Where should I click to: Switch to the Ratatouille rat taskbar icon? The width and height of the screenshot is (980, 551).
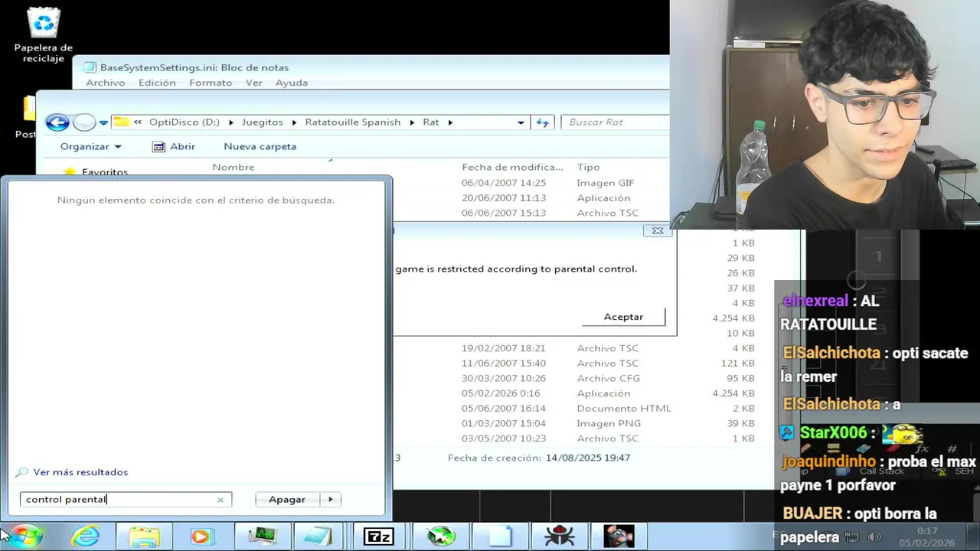click(619, 536)
